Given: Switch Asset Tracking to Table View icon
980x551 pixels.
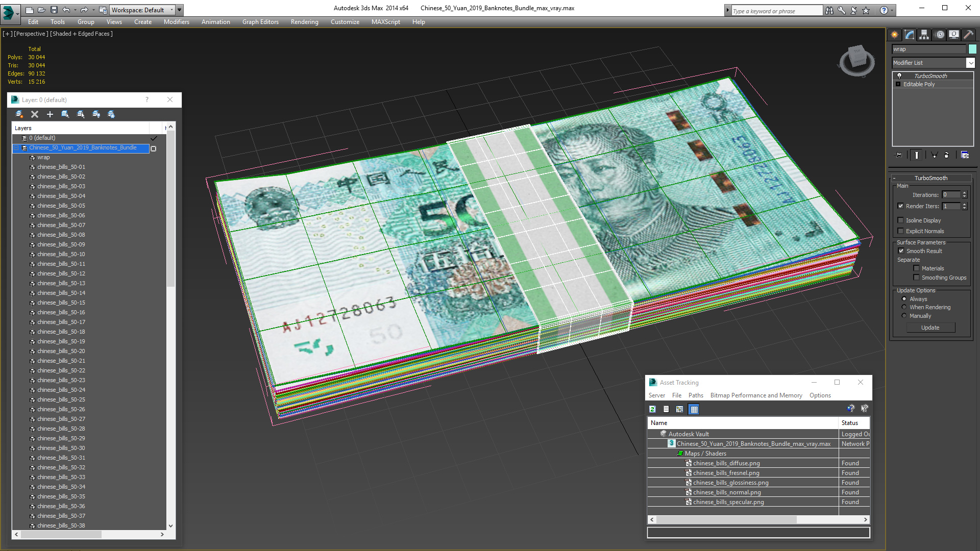Looking at the screenshot, I should [694, 409].
